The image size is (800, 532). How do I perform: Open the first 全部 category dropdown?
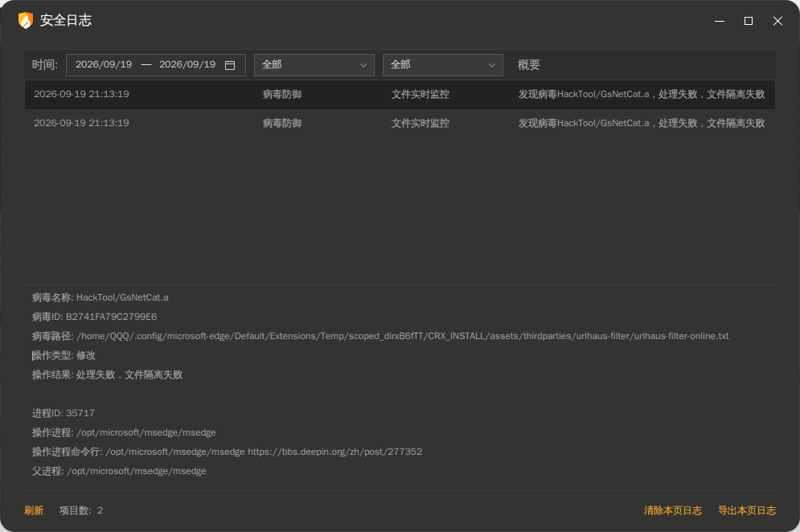click(314, 65)
